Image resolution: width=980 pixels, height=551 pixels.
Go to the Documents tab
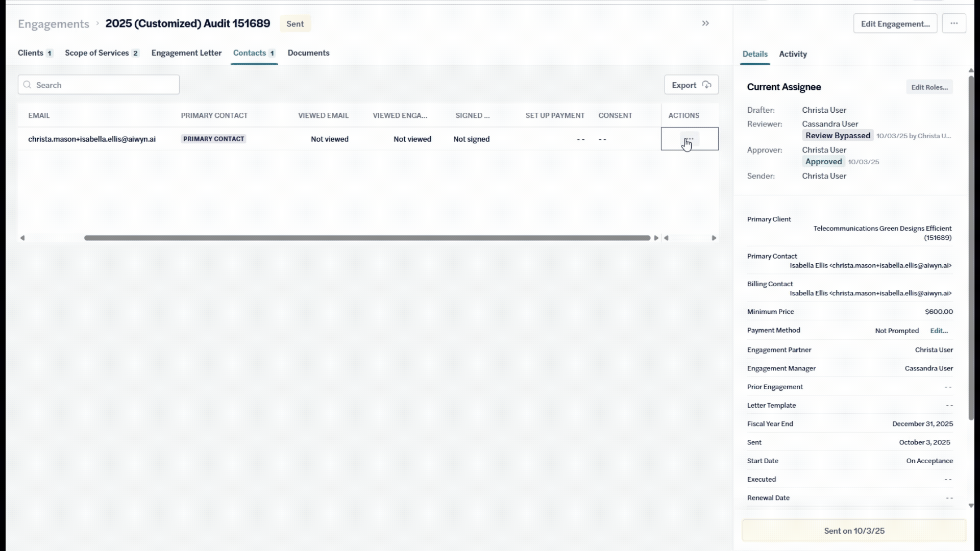tap(308, 53)
